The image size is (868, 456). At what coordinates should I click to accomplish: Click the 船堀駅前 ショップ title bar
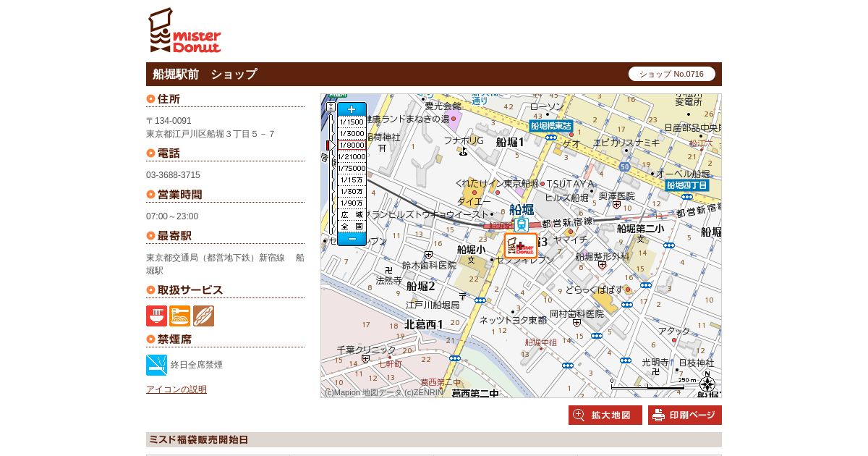click(434, 74)
